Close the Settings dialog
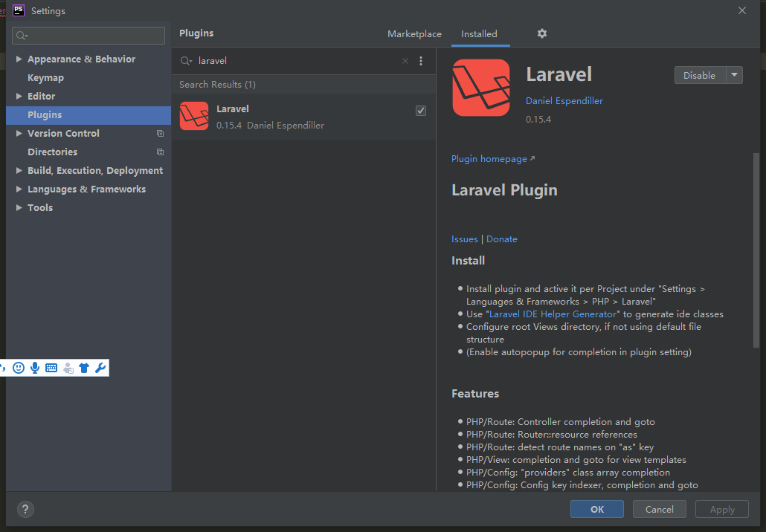 (x=742, y=10)
